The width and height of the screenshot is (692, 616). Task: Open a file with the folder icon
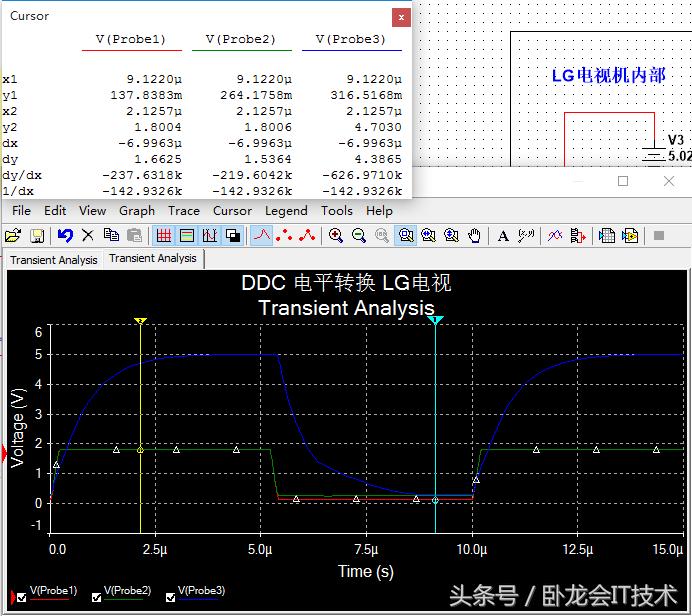(13, 236)
